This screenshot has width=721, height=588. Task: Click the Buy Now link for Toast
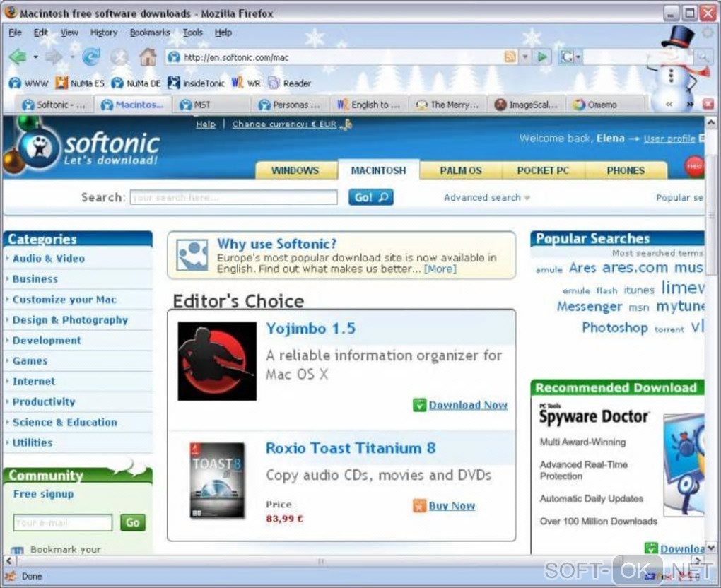[x=452, y=506]
